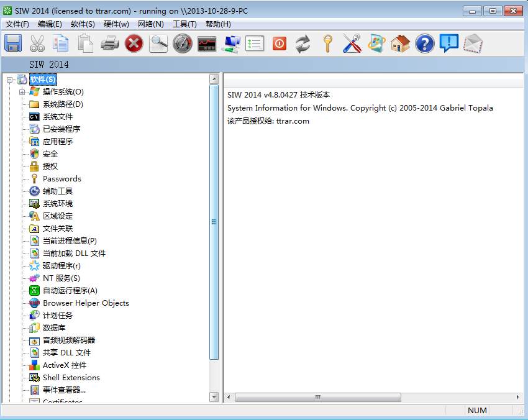Viewport: 528px width, 420px height.
Task: Click the golden key toolbar icon
Action: click(327, 43)
